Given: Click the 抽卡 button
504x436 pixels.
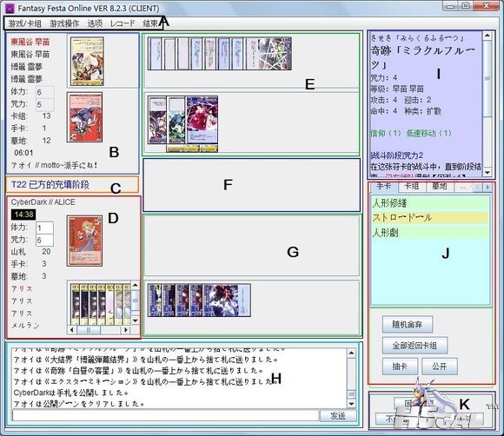Looking at the screenshot, I should coord(400,367).
